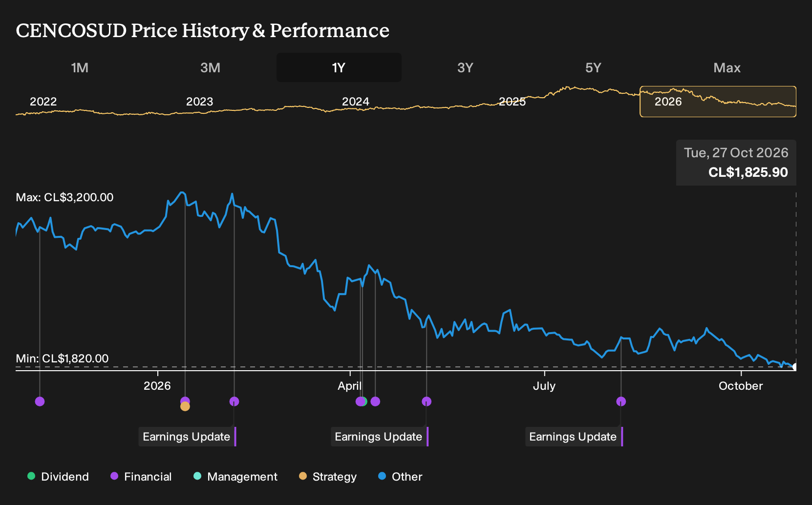Choose the 1Y range tab
The image size is (812, 505).
339,67
